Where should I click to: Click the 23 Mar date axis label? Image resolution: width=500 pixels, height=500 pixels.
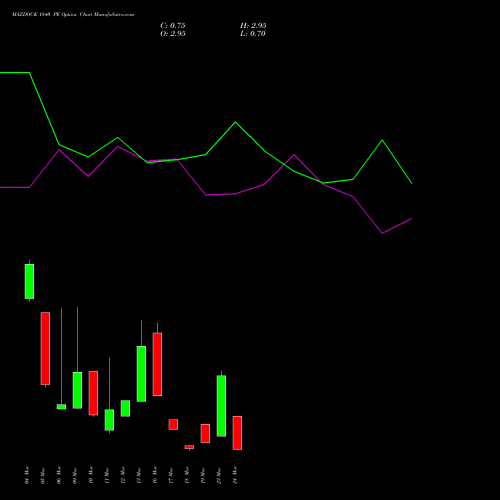click(x=219, y=475)
